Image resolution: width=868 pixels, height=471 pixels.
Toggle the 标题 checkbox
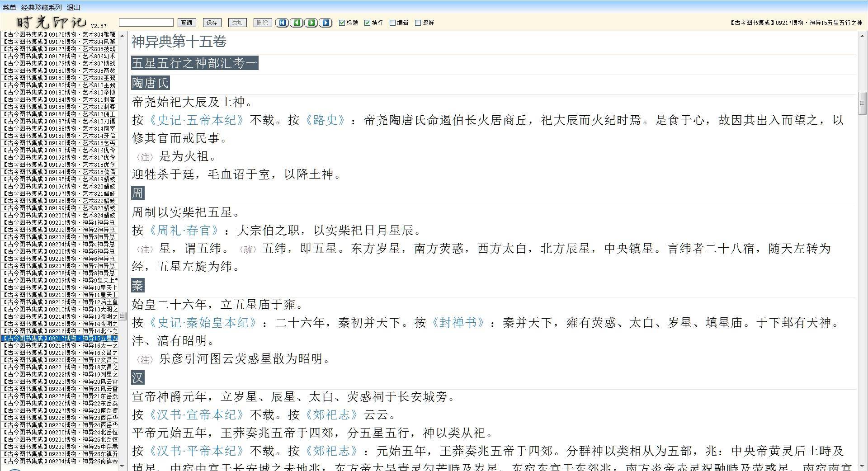pyautogui.click(x=342, y=23)
